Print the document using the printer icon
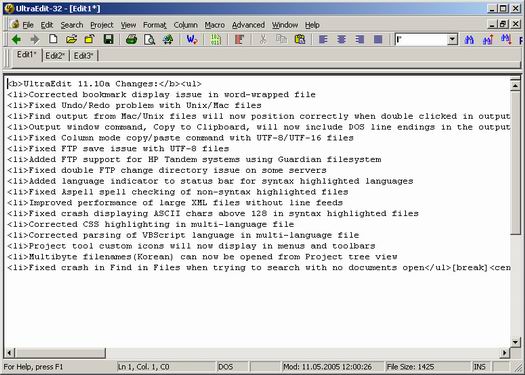Viewport: 525px width, 375px height. coord(131,40)
